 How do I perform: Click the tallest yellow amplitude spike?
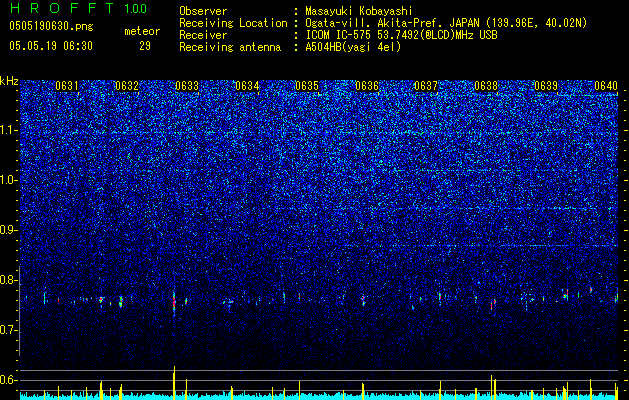pos(174,382)
